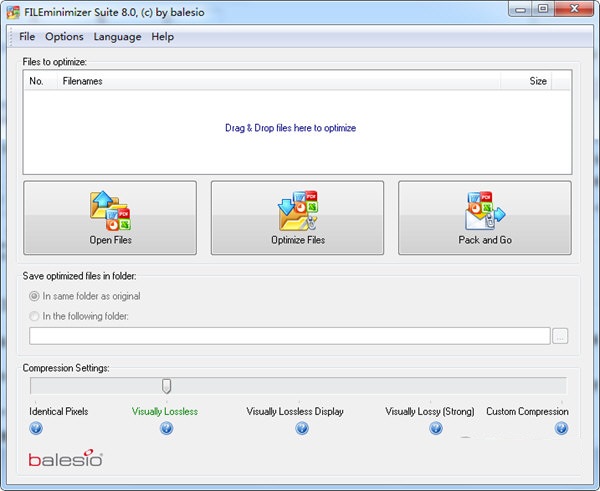
Task: Click the balesio logo
Action: click(x=65, y=458)
